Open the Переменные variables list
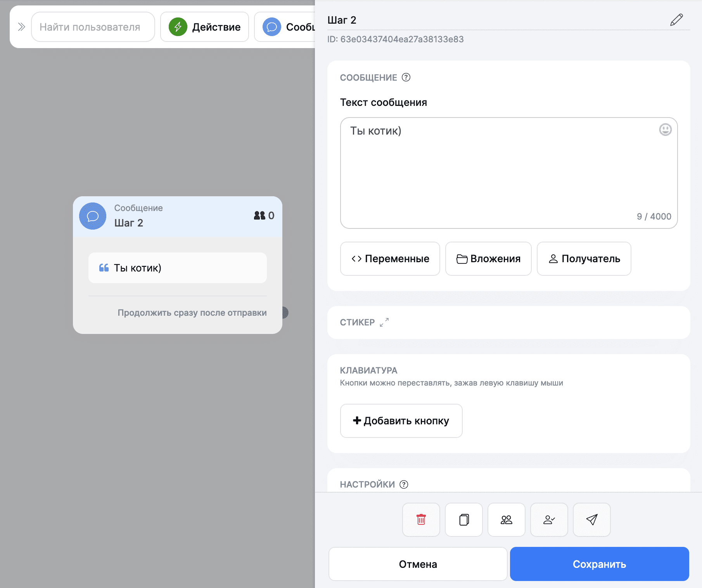The image size is (702, 588). 390,259
